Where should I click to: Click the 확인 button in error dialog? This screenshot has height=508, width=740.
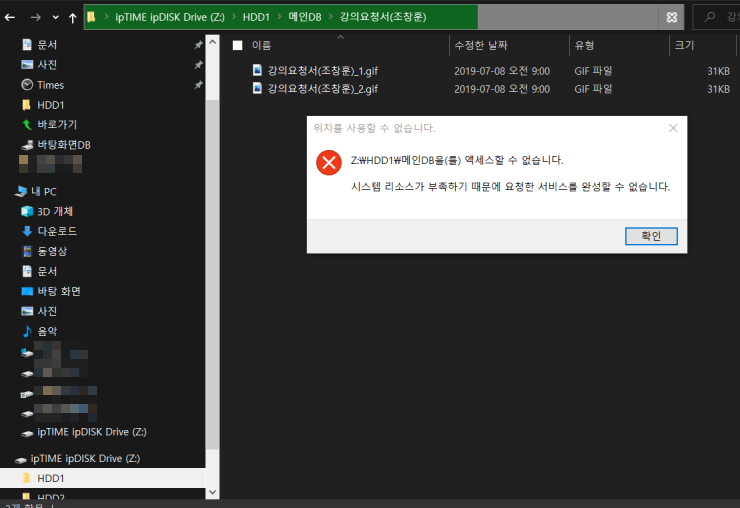[651, 236]
